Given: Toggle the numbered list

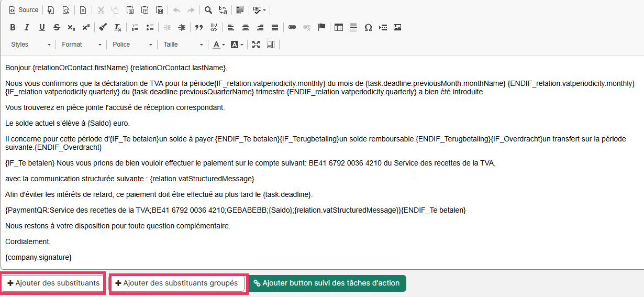Looking at the screenshot, I should tap(135, 27).
